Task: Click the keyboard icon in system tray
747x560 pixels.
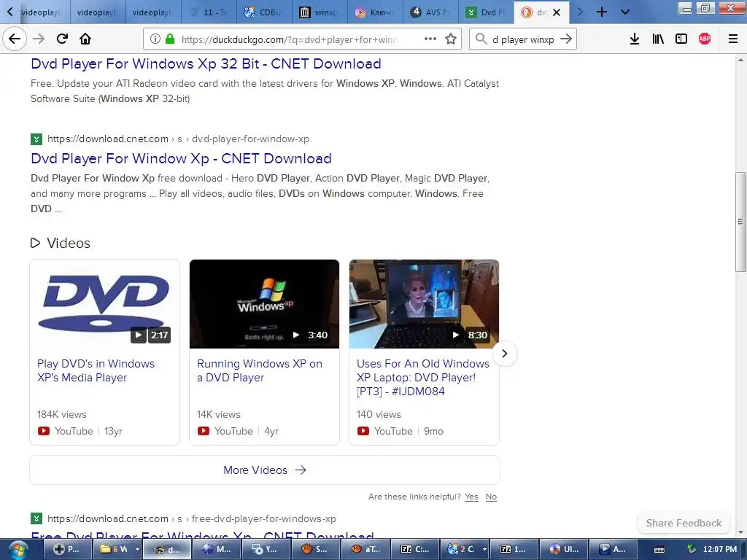Action: [659, 550]
